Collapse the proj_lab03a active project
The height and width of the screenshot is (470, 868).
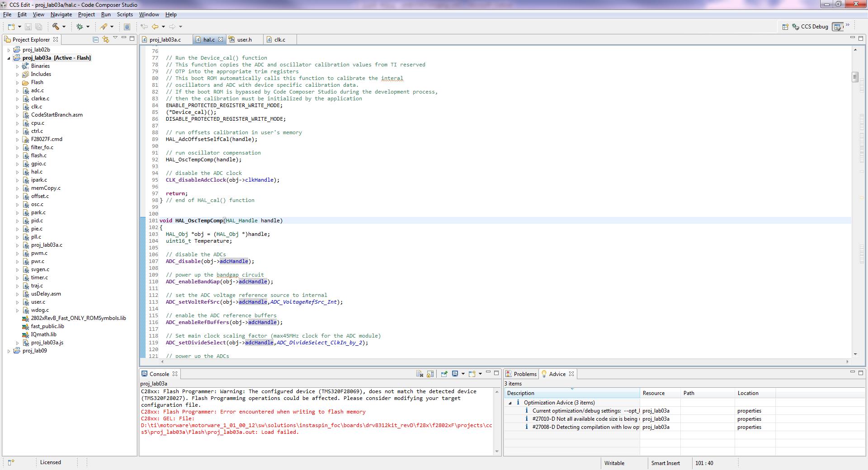(x=9, y=58)
